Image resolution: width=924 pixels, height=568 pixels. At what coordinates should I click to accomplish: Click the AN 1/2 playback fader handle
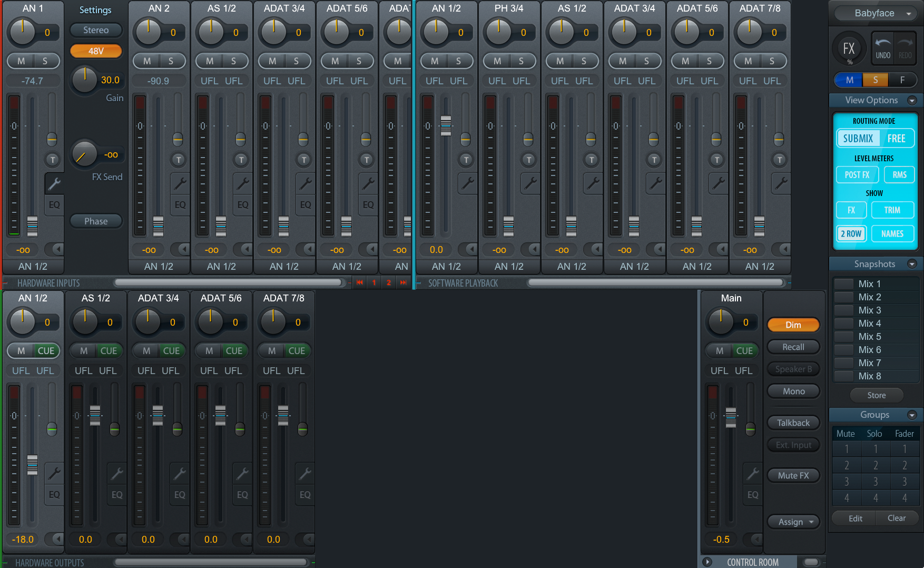coord(446,125)
